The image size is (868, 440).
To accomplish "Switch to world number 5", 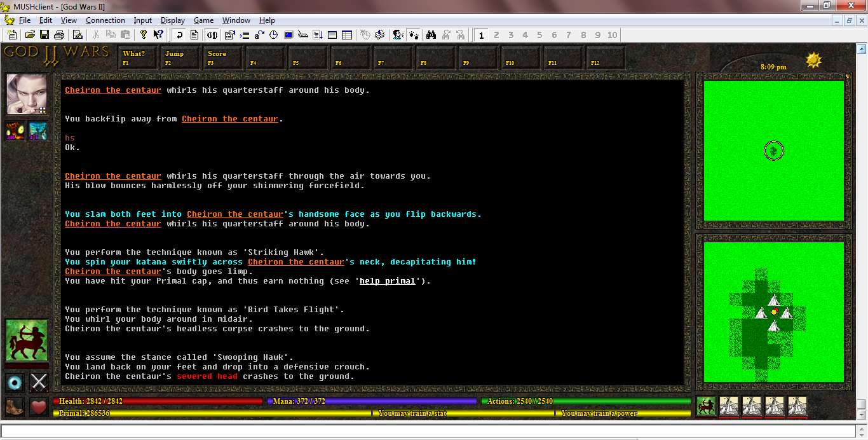I will 539,35.
